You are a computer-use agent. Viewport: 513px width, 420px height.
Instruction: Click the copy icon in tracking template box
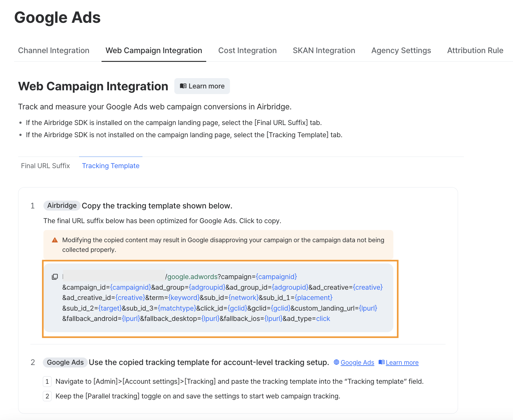[x=55, y=277]
